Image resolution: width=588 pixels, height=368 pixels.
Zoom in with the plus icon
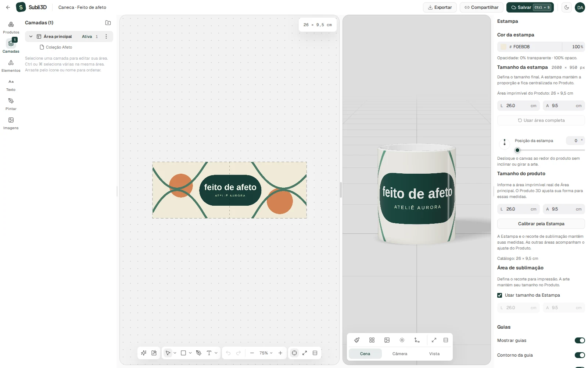click(x=280, y=353)
